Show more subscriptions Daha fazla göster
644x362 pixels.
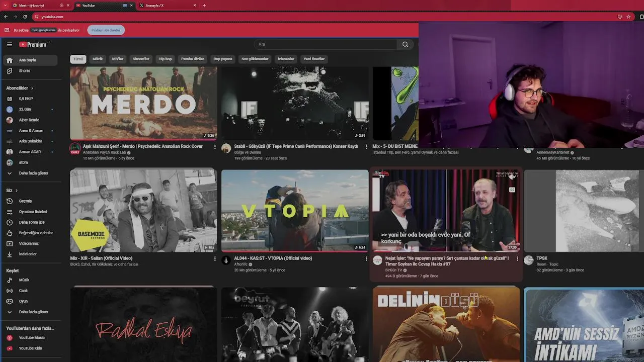click(30, 173)
